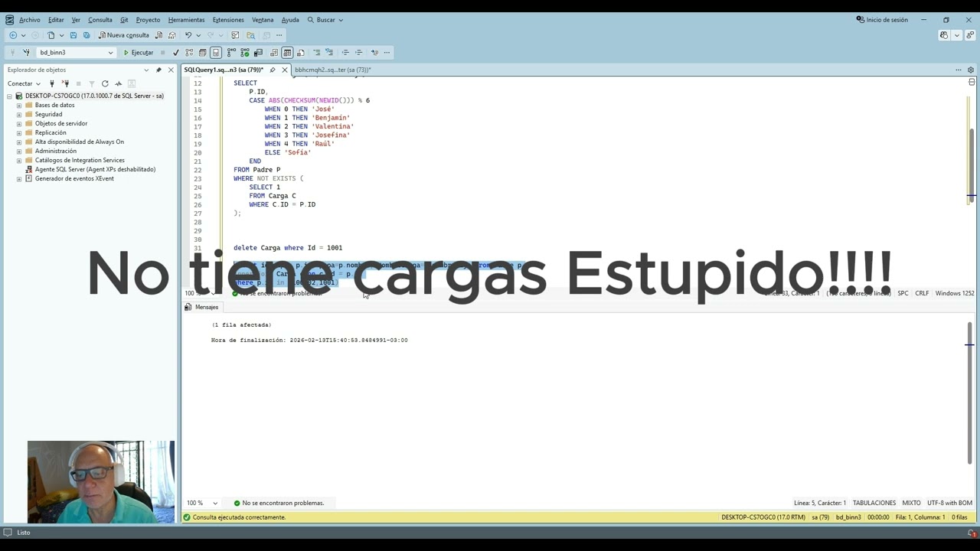Click the Increase indent icon
Viewport: 980px width, 551px height.
coord(358,53)
